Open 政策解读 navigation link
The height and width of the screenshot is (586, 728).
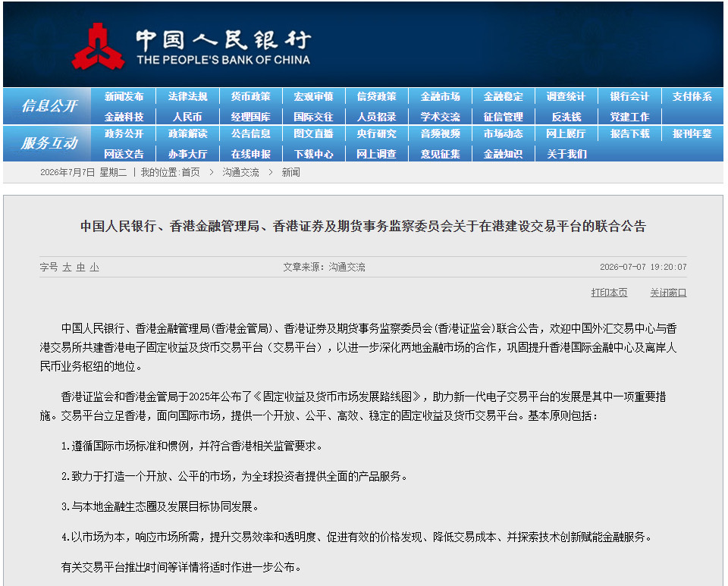(x=187, y=133)
